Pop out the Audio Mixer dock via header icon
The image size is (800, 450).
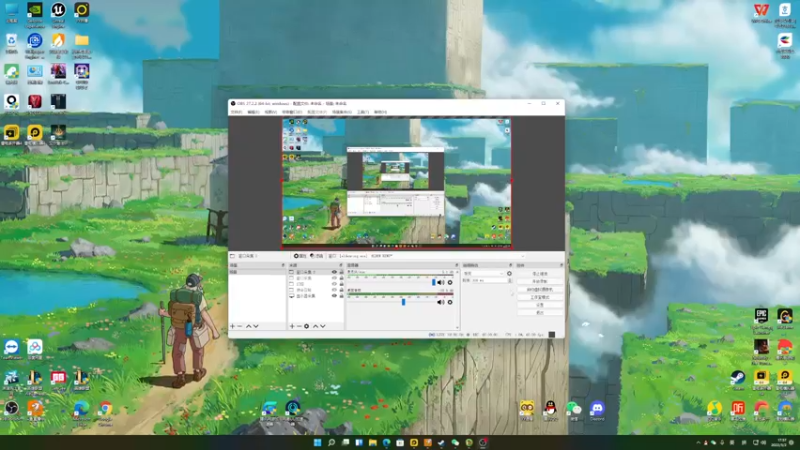tap(457, 265)
